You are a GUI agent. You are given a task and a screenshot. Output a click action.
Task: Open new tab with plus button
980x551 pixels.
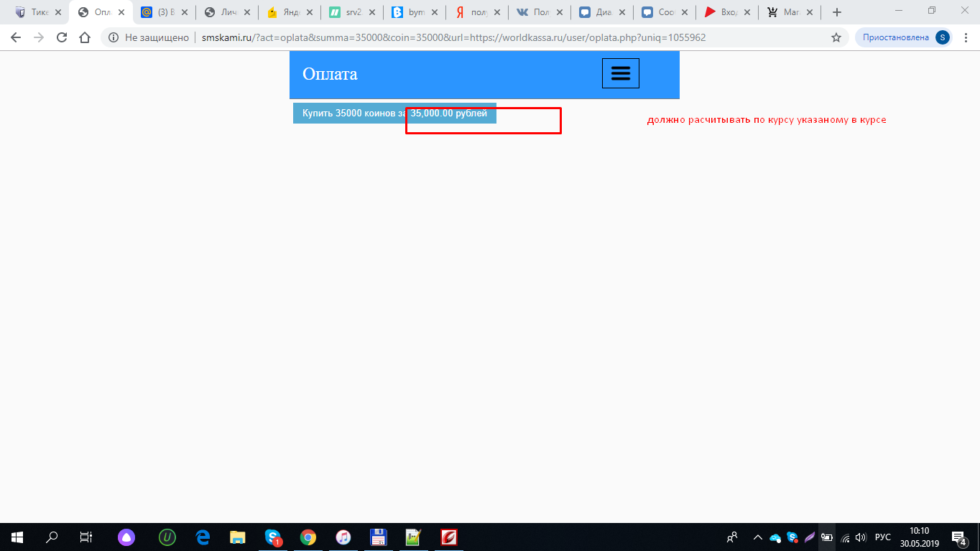836,12
